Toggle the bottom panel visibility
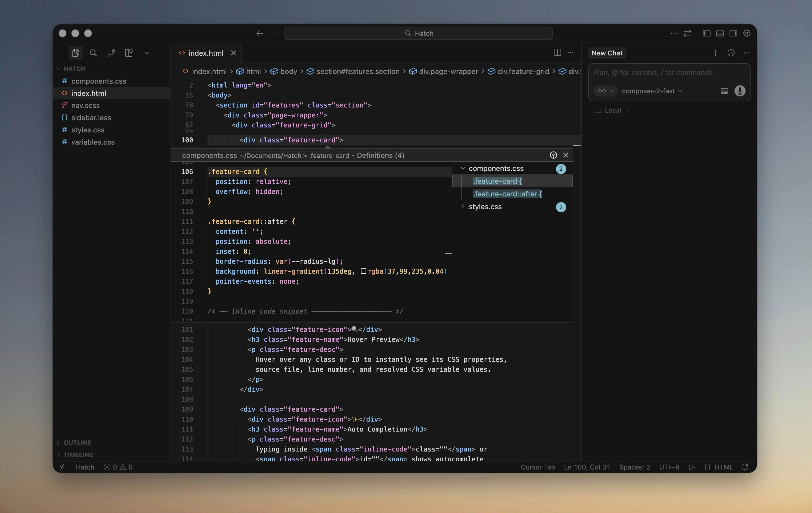Screen dimensions: 812x513 point(720,33)
